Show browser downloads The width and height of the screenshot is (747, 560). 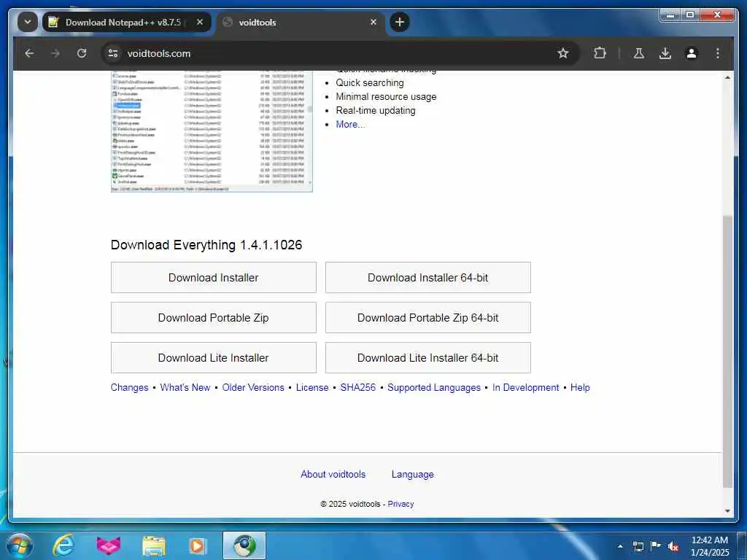[x=665, y=53]
